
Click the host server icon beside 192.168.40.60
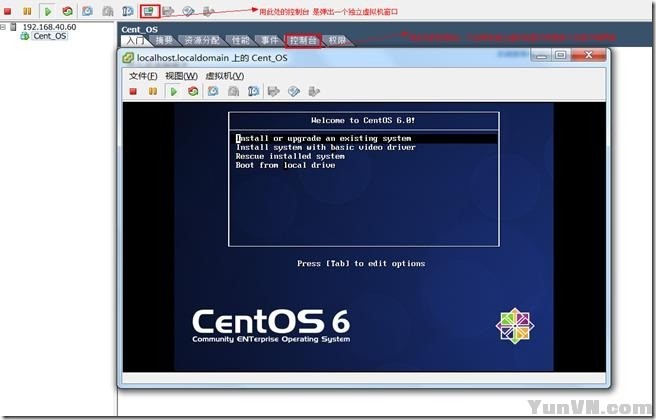coord(13,27)
